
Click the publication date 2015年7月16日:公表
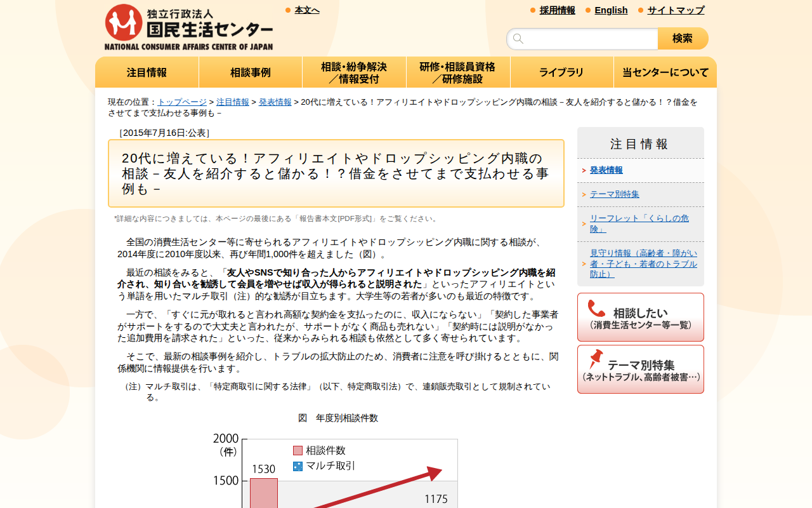[x=164, y=133]
